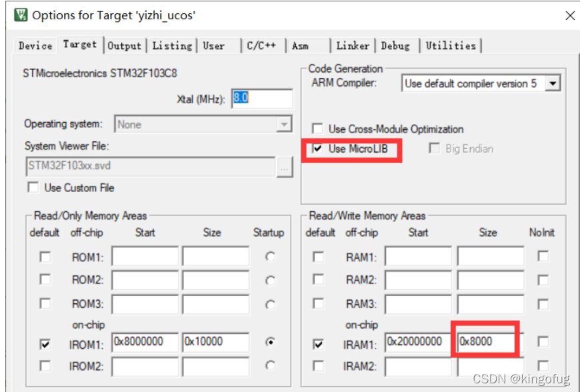Click the ROM3 Start address field

145,305
